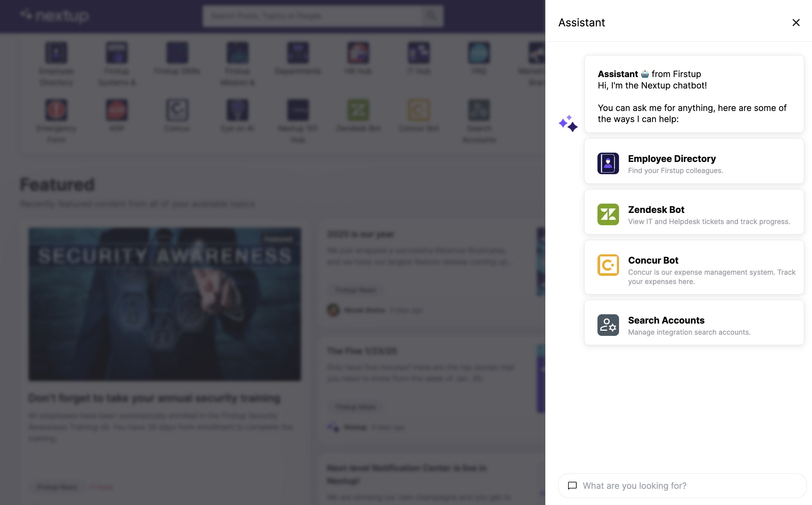Open blurred Concur Bot shortcut in grid

[418, 110]
